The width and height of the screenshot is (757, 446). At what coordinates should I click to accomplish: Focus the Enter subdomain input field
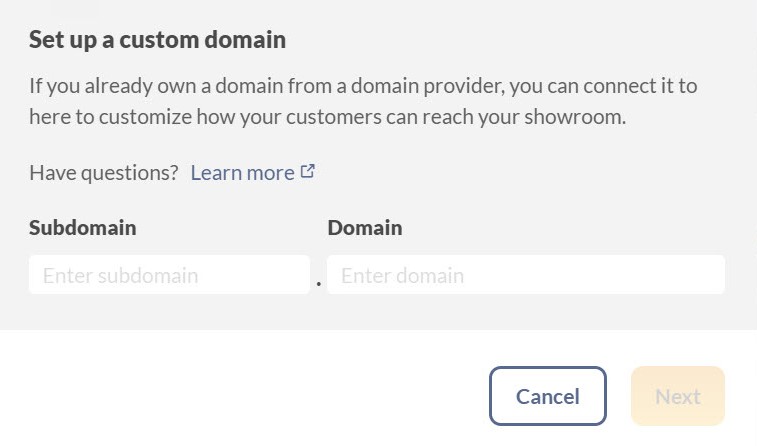pos(169,275)
